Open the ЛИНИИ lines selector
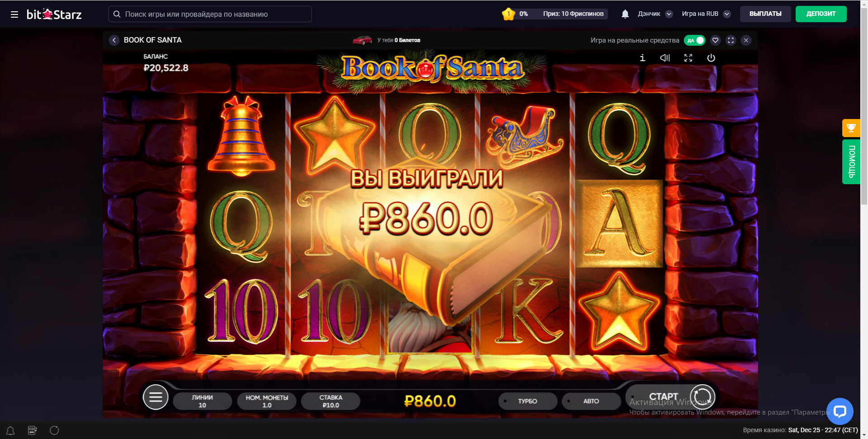Screen dimensions: 868x439 [202, 401]
